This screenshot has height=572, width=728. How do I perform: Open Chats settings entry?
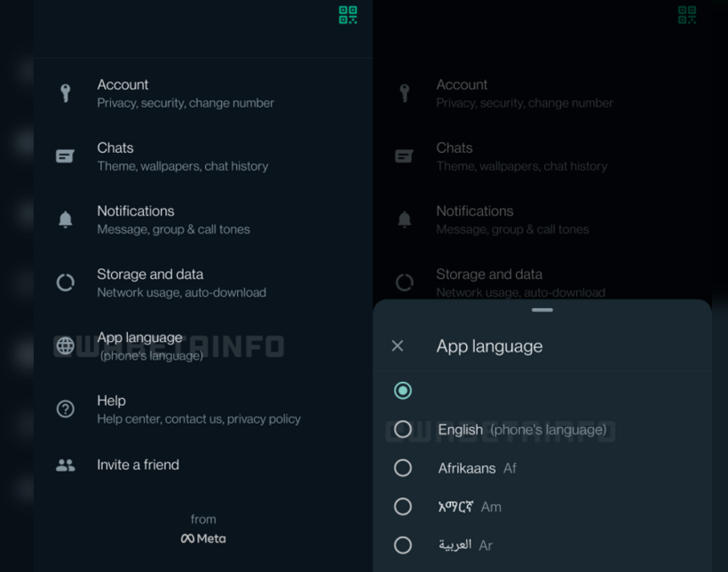click(182, 156)
